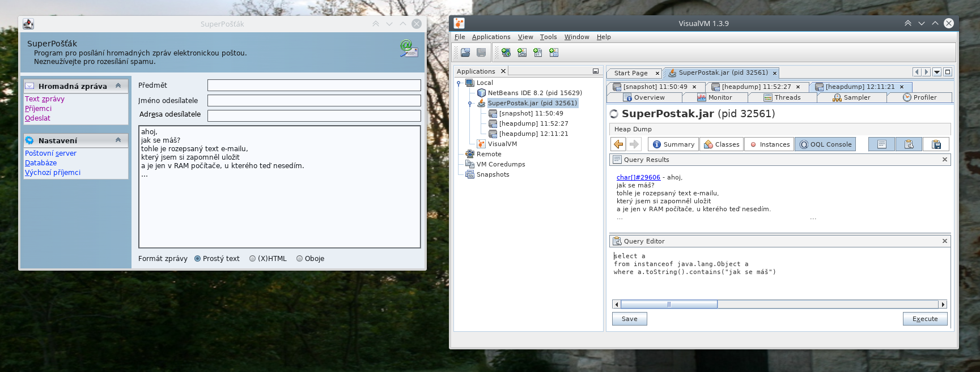The image size is (980, 372).
Task: Select VisualVM node in Applications tree
Action: 502,144
